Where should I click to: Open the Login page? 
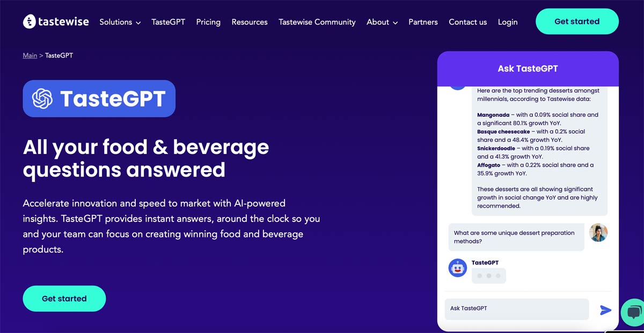pos(508,22)
